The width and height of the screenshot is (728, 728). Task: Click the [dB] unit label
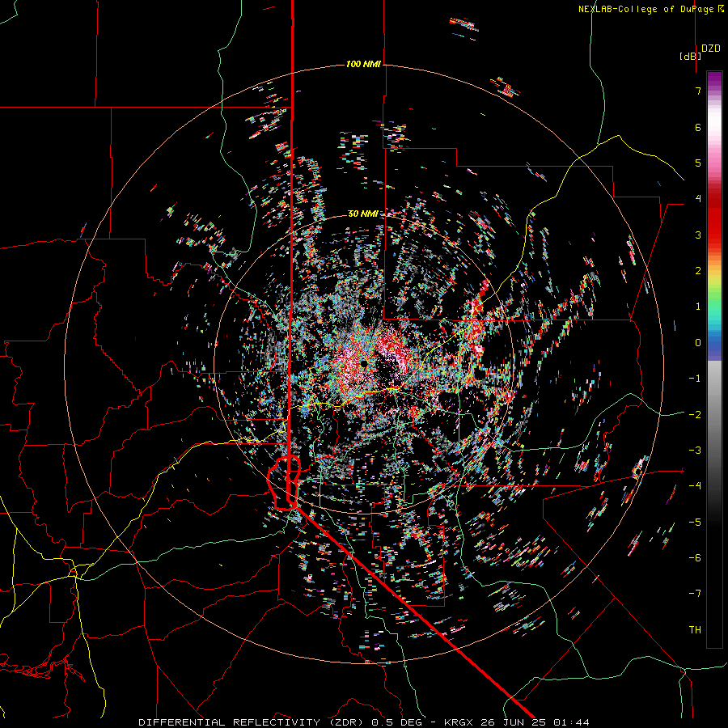[x=691, y=56]
